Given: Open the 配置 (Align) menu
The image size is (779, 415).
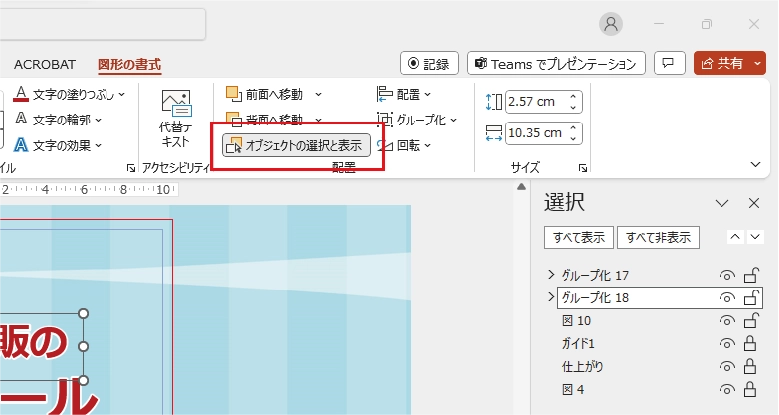Looking at the screenshot, I should click(403, 94).
